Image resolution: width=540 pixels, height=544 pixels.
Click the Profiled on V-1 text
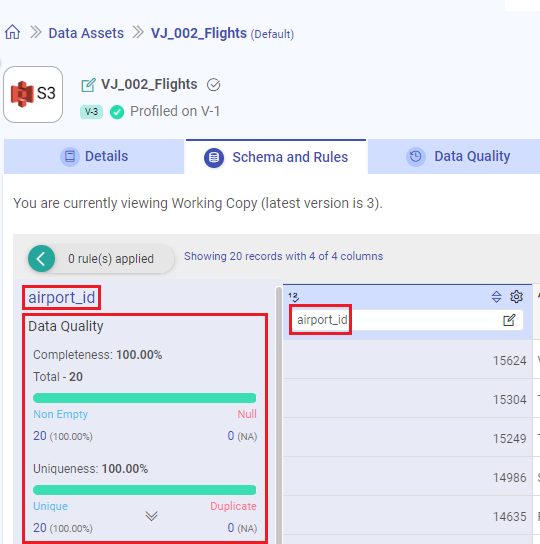pos(175,111)
